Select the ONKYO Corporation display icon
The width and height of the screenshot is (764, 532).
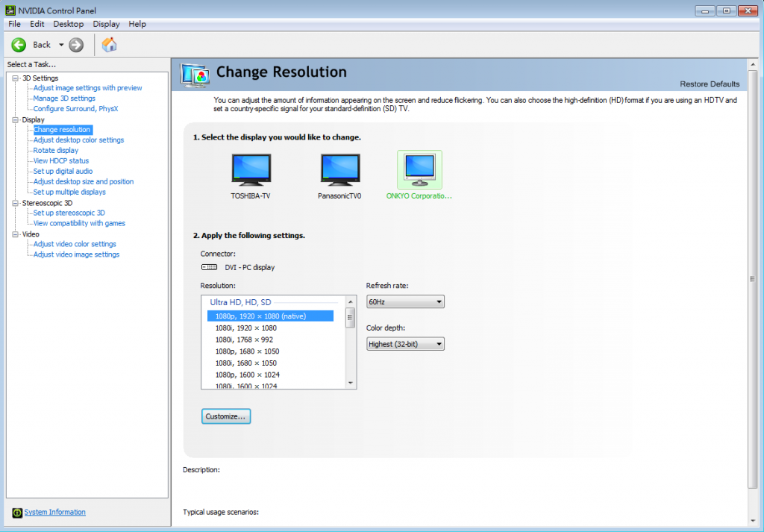pos(419,169)
